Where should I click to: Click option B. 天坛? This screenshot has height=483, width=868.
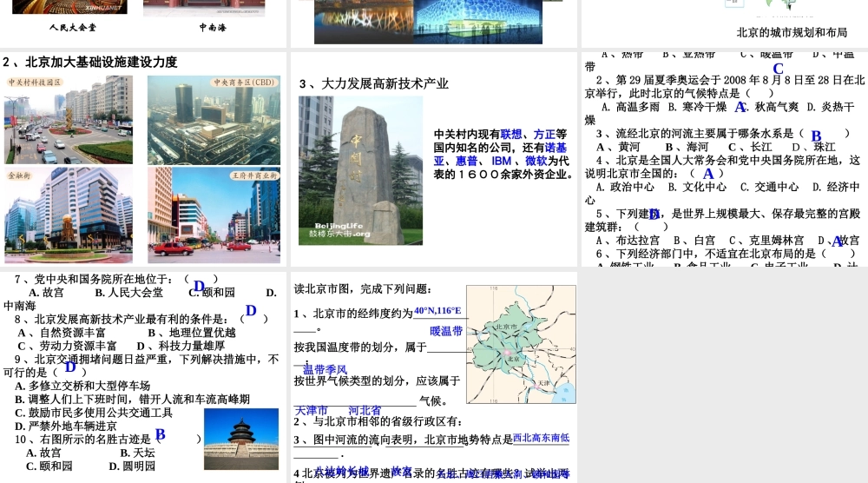pyautogui.click(x=137, y=453)
